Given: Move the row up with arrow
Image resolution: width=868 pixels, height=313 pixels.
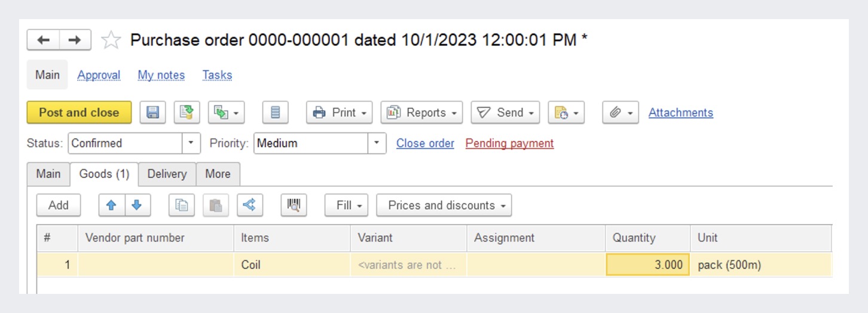Looking at the screenshot, I should [111, 205].
